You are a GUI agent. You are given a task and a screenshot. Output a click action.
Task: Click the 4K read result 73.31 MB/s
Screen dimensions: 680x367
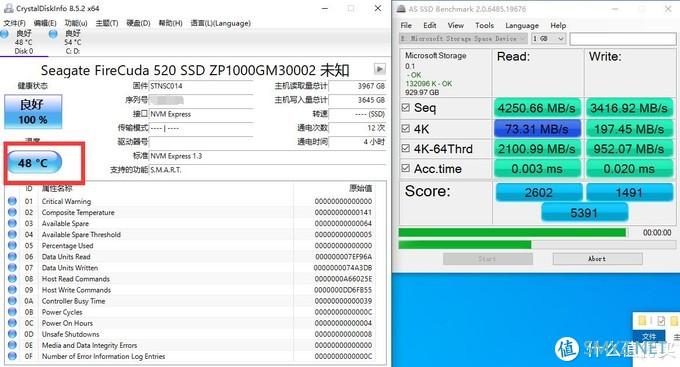coord(537,129)
